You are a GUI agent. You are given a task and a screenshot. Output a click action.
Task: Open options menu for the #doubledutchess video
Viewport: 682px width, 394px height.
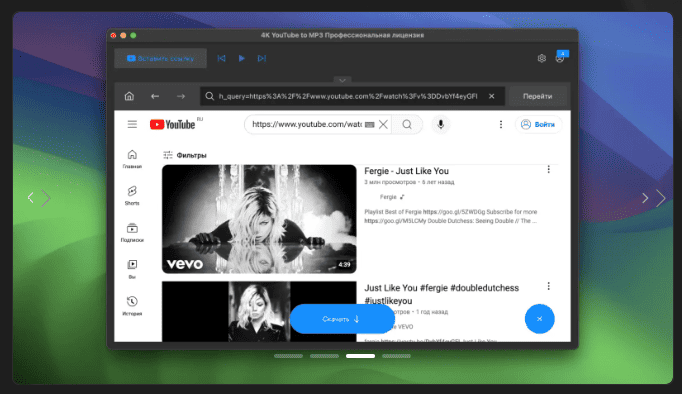pos(548,286)
